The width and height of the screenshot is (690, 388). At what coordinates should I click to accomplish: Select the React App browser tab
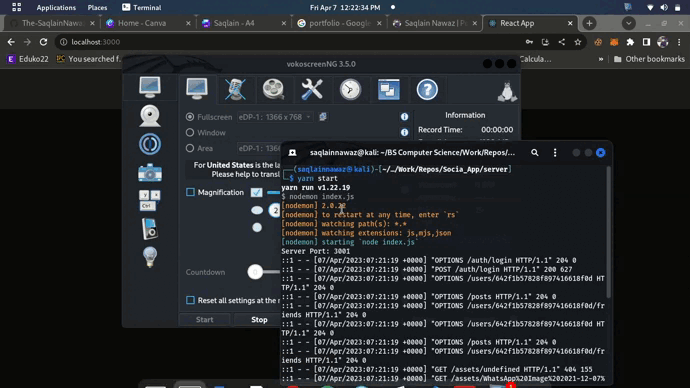530,23
